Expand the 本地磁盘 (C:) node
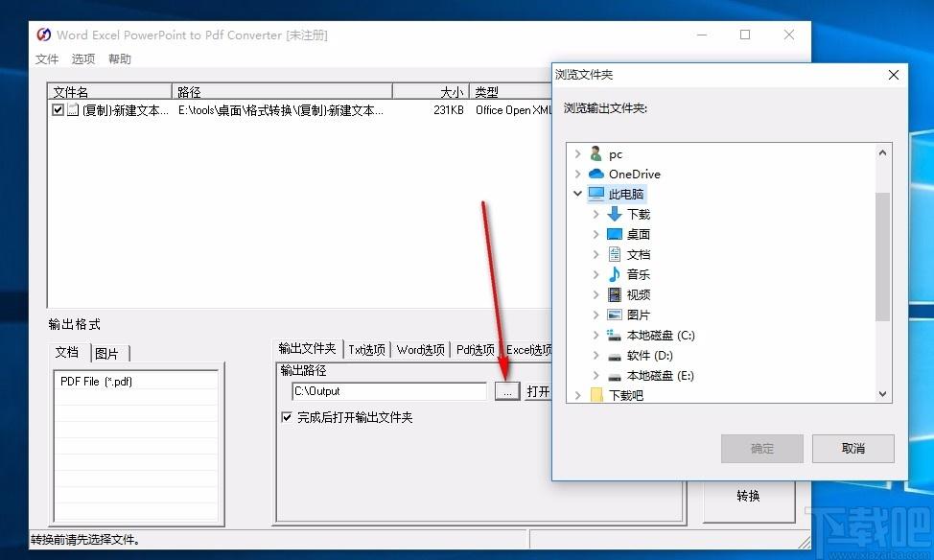The image size is (934, 560). click(595, 335)
